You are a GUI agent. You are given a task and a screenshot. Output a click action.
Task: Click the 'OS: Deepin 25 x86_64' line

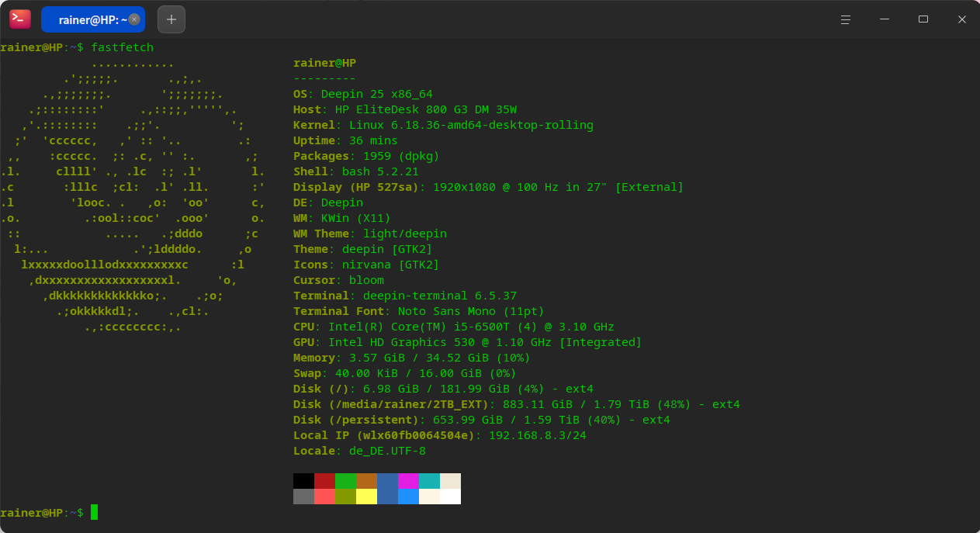363,94
